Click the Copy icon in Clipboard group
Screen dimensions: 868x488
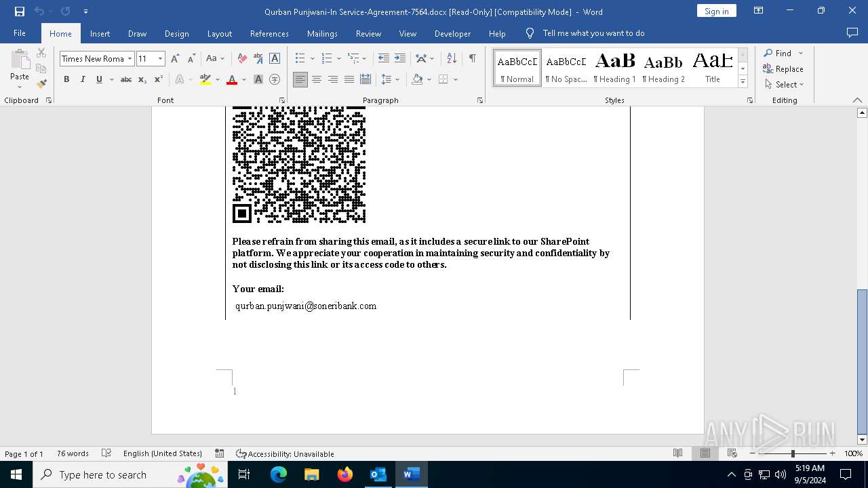[x=41, y=68]
